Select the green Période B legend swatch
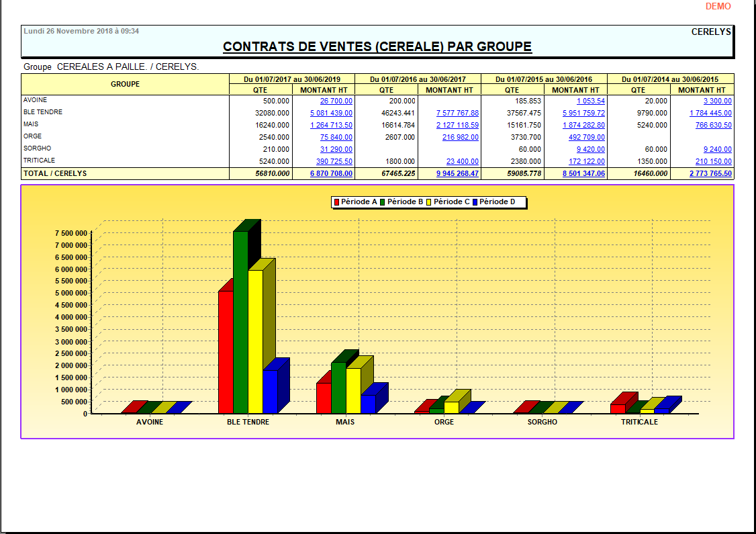The image size is (756, 534). click(x=383, y=202)
